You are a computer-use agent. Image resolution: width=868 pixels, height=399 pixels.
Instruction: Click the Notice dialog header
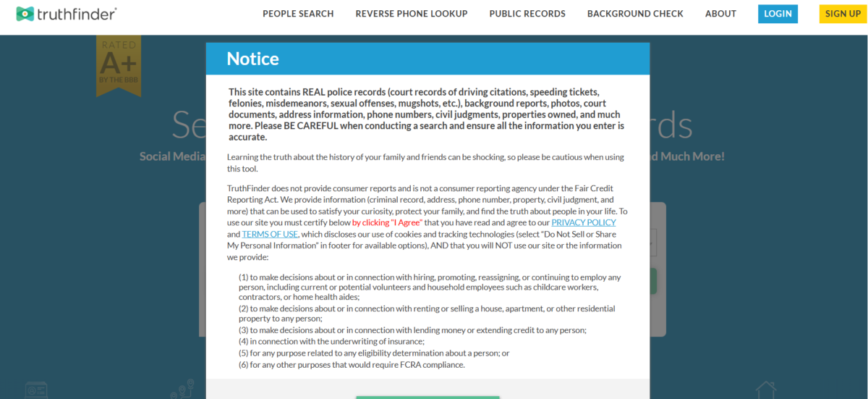click(427, 59)
